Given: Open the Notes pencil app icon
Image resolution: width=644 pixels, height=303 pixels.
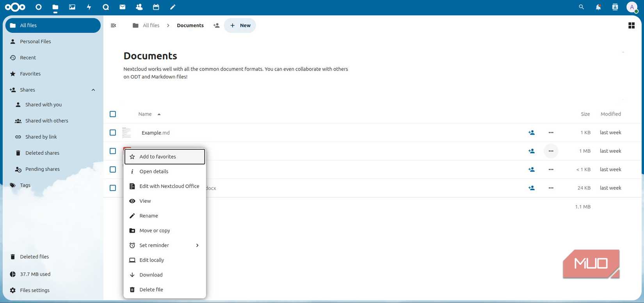Looking at the screenshot, I should [173, 7].
